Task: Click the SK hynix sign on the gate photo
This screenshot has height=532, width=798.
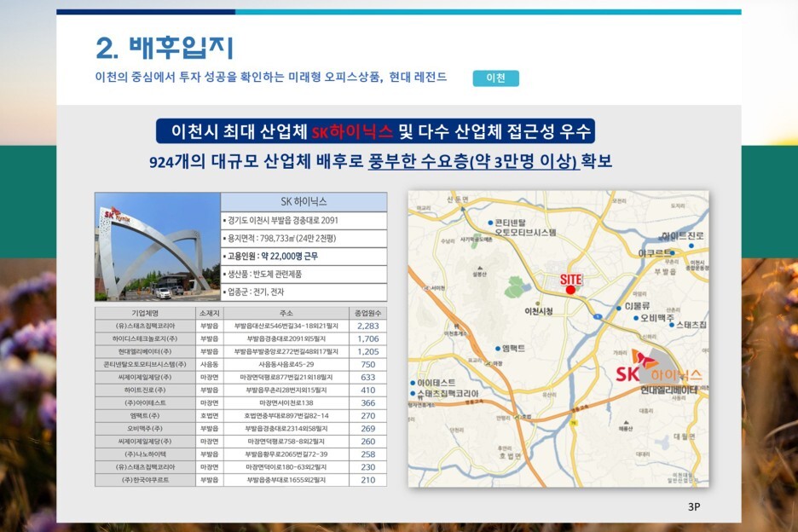Action: pos(117,216)
